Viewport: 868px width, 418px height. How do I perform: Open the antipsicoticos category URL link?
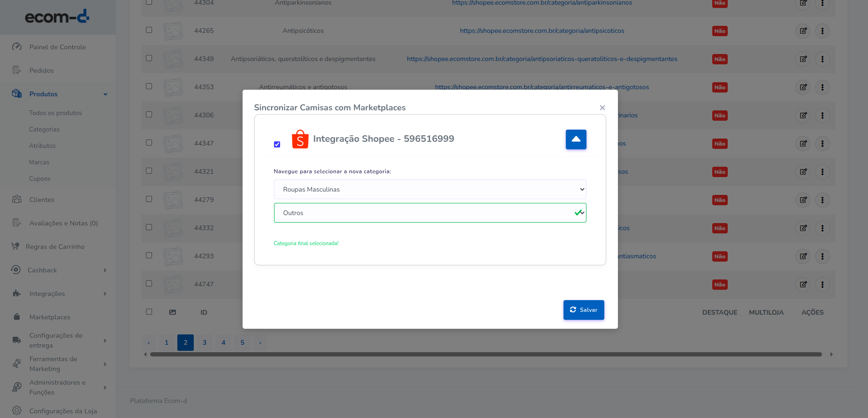542,31
